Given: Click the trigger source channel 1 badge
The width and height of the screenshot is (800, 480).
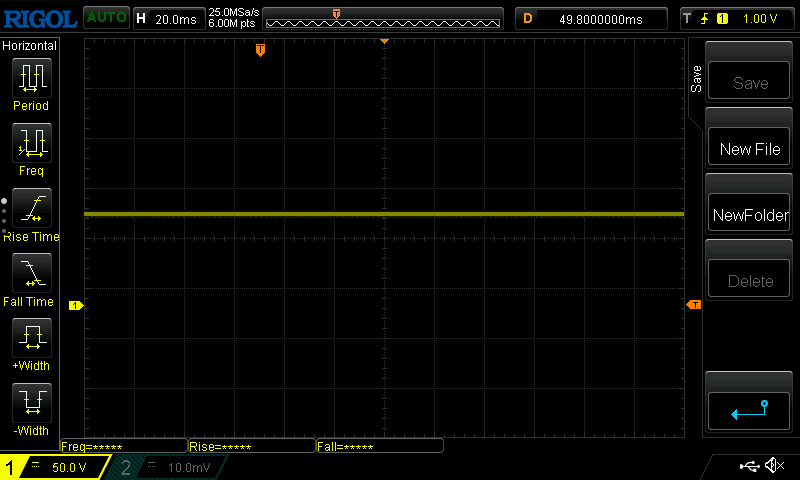Looking at the screenshot, I should tap(722, 19).
